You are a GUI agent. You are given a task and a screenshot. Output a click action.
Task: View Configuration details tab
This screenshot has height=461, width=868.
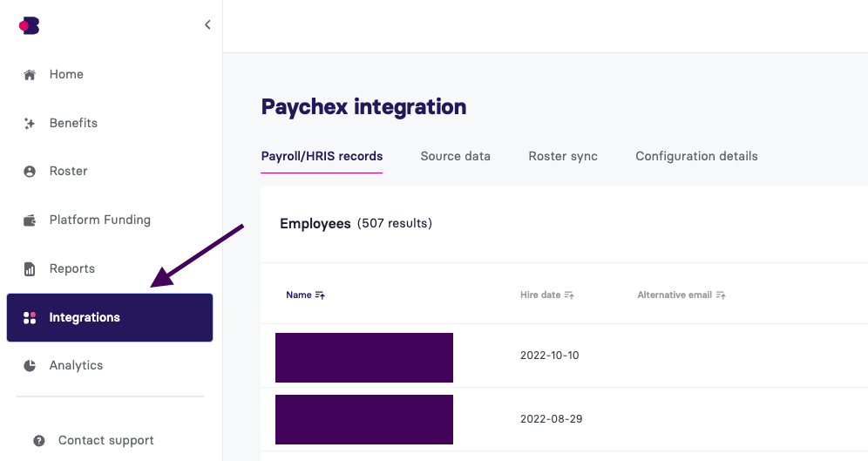click(x=696, y=156)
